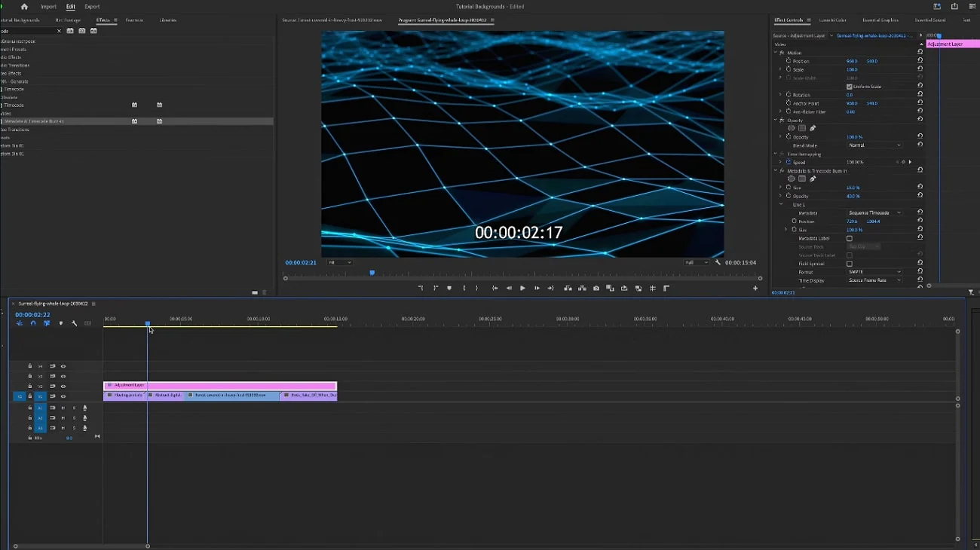980x550 pixels.
Task: Open the Program monitor button editor plus
Action: [x=755, y=288]
